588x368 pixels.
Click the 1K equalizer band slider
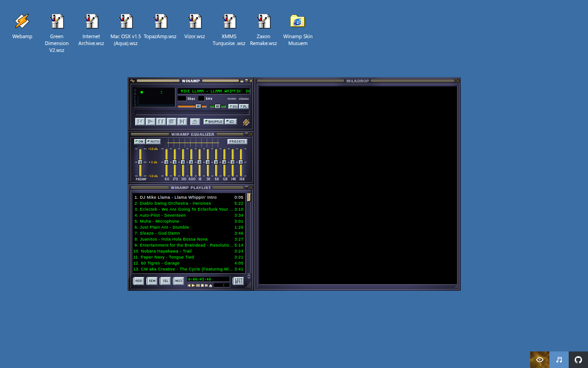199,162
